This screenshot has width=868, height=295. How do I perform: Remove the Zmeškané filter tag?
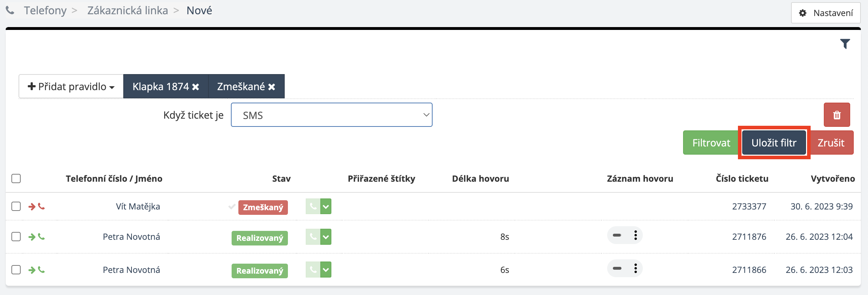(272, 87)
